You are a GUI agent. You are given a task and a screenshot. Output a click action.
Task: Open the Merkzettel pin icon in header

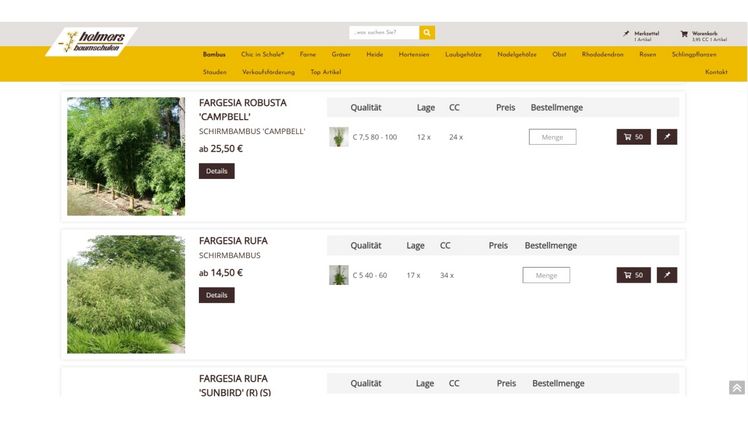coord(627,33)
